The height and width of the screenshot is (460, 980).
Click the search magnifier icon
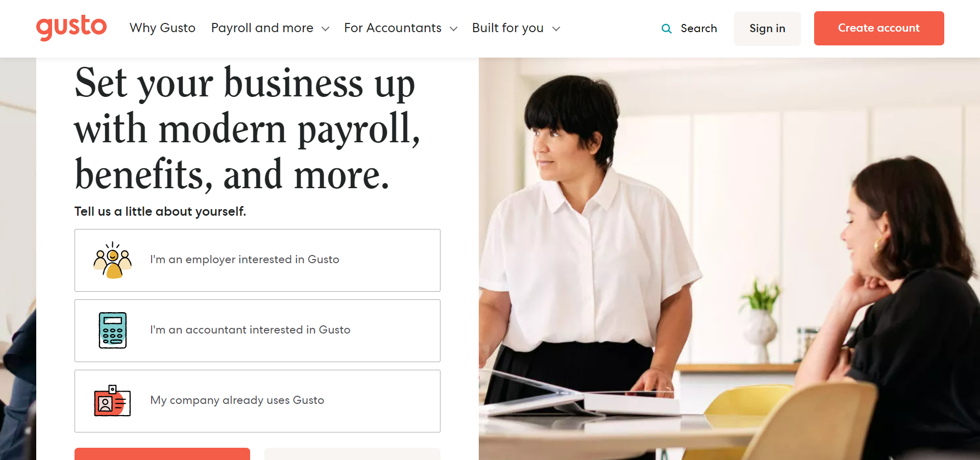coord(667,29)
